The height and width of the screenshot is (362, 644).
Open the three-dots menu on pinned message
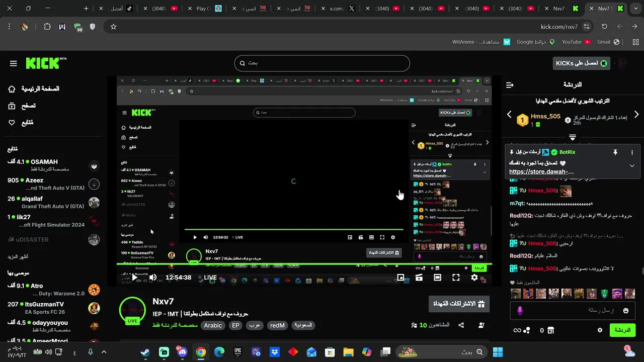coord(632,152)
